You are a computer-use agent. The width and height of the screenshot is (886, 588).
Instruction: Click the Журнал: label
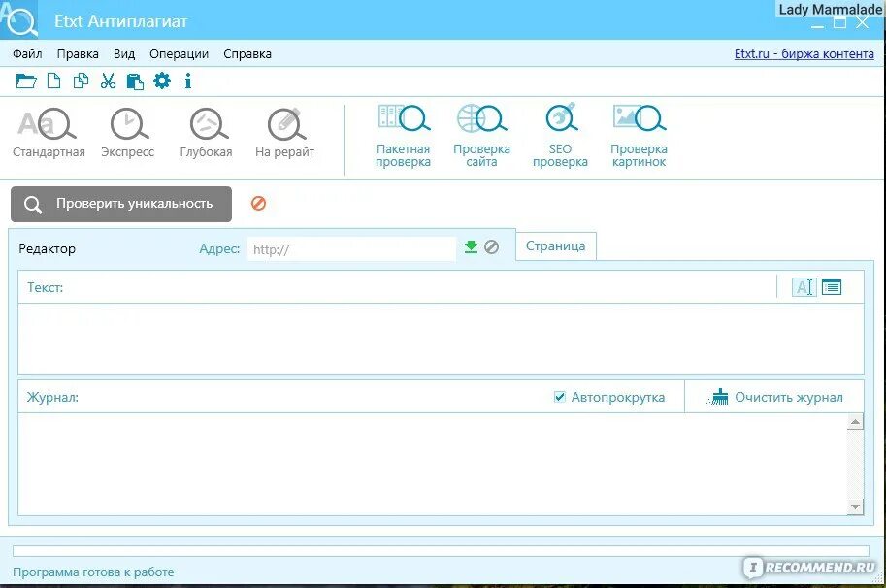(x=52, y=397)
